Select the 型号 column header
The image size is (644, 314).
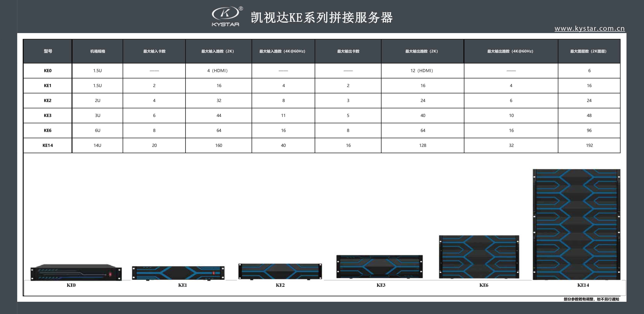click(x=48, y=51)
